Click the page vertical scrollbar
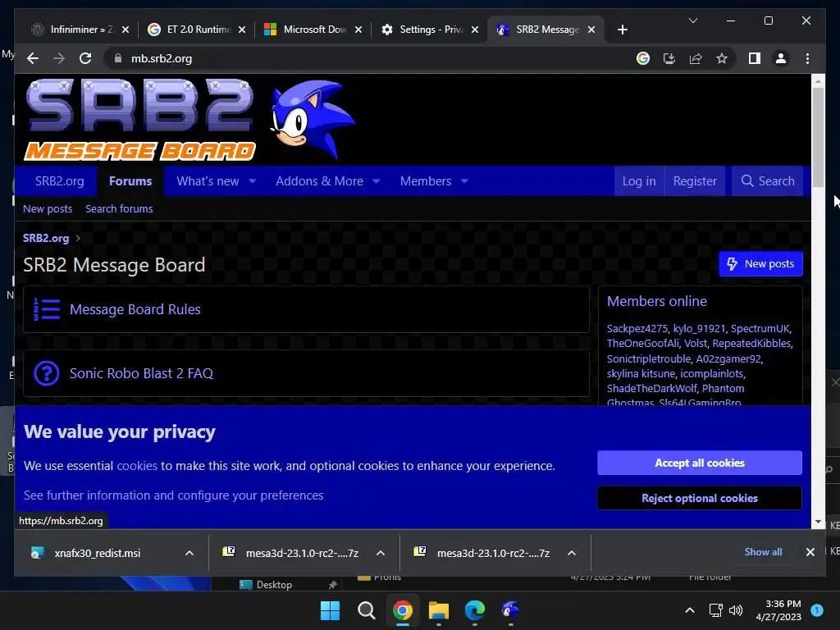The height and width of the screenshot is (630, 840). pos(818,137)
